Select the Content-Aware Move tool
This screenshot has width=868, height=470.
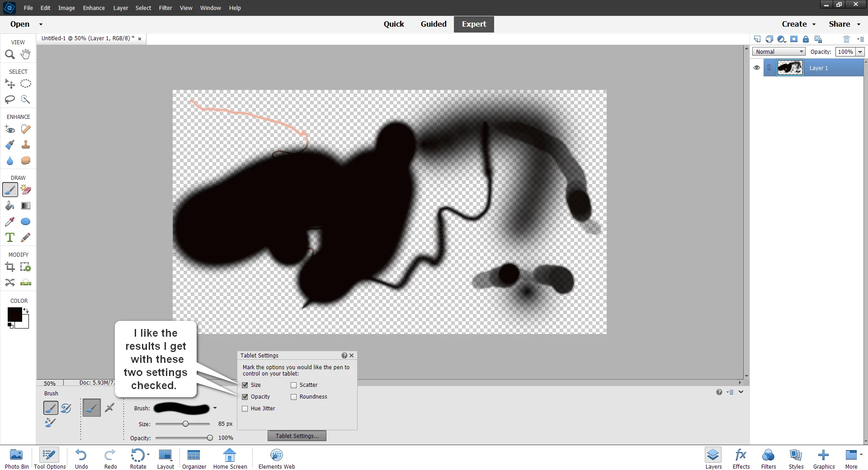10,283
